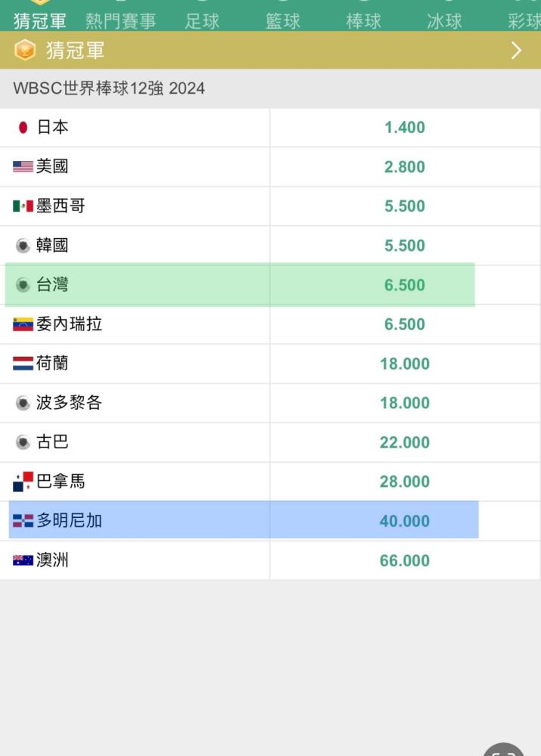The width and height of the screenshot is (541, 756).
Task: Pick the 多明尼加 40.000 odds
Action: (404, 521)
